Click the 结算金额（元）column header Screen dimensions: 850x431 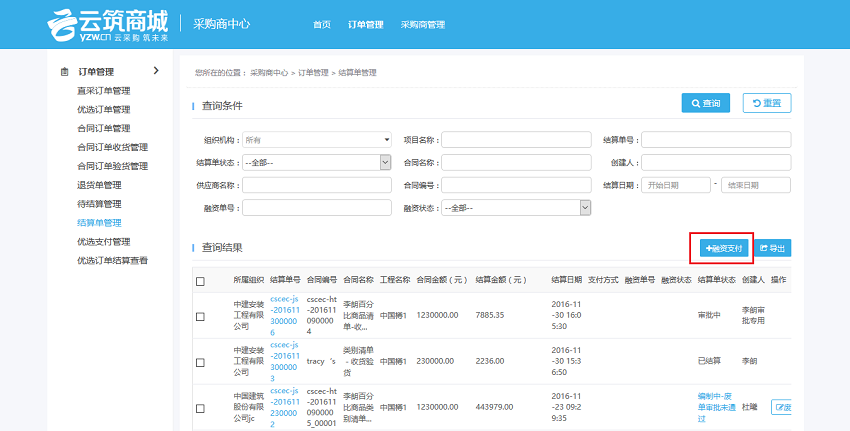click(501, 280)
